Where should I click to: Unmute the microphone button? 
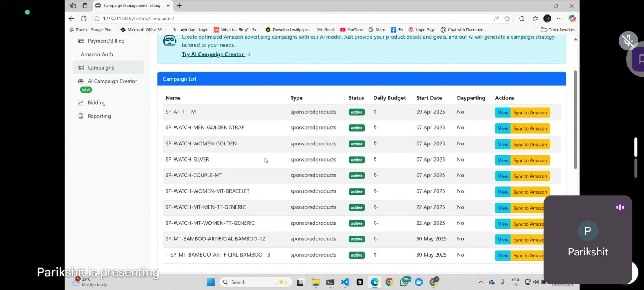pyautogui.click(x=628, y=41)
